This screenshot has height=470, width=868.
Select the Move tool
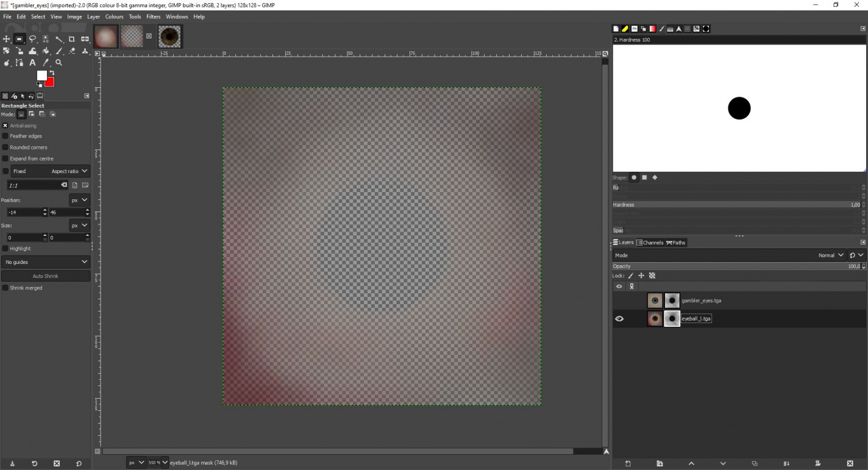tap(7, 39)
